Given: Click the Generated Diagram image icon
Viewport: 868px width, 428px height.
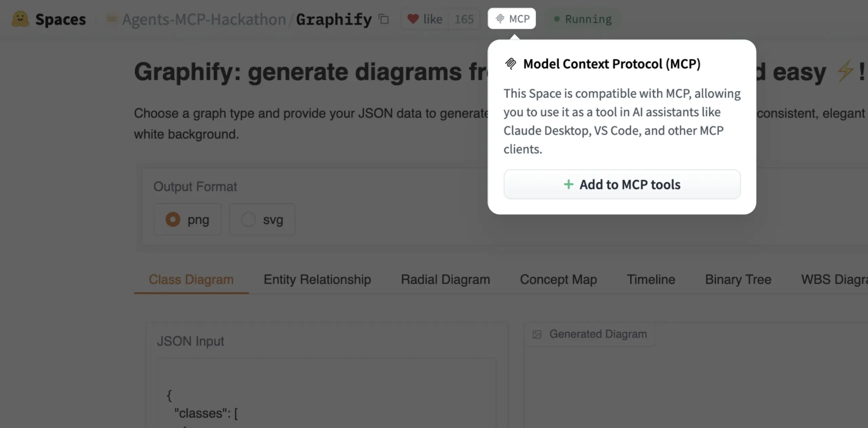Looking at the screenshot, I should (537, 334).
